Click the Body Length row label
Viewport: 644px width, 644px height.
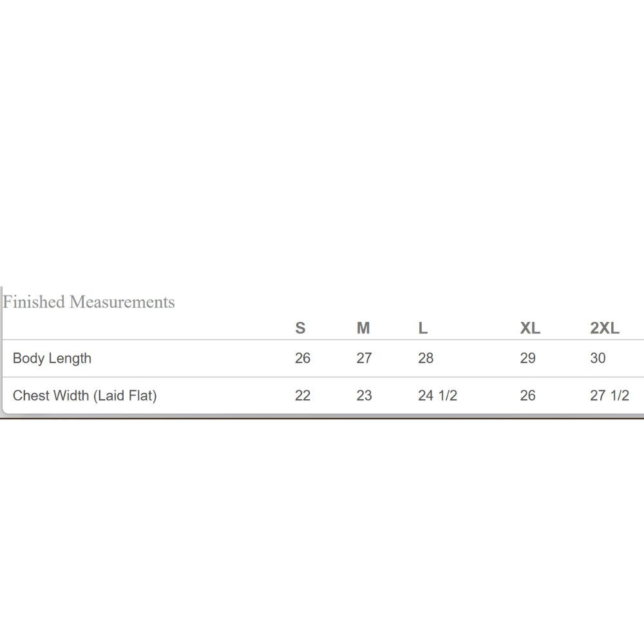click(52, 359)
